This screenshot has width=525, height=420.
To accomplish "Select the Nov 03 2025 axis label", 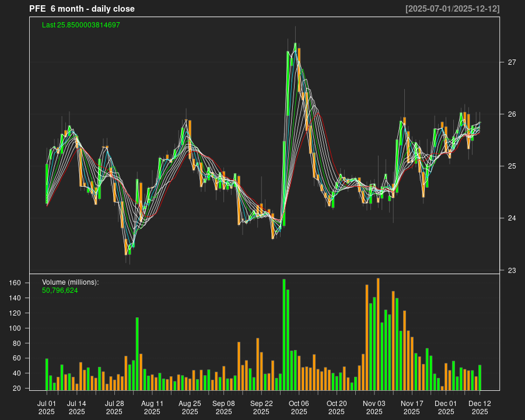I will coord(374,407).
